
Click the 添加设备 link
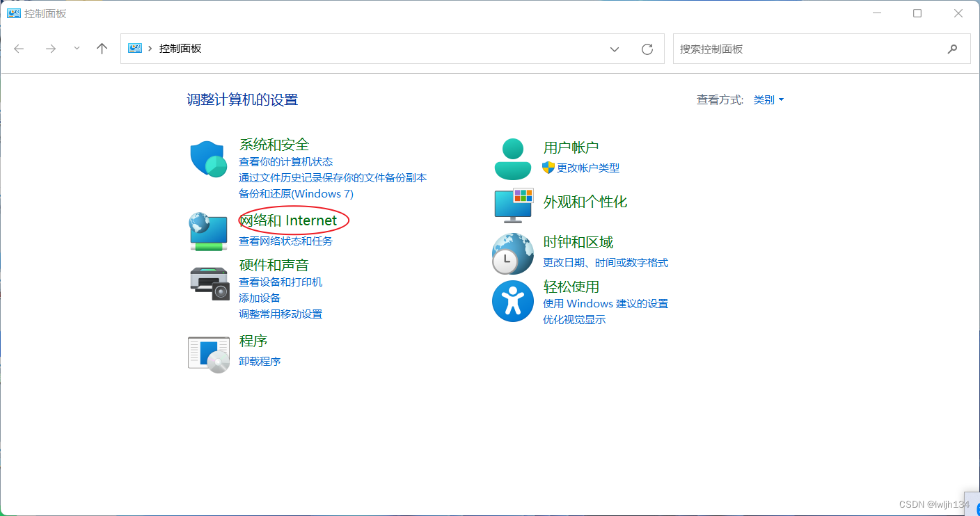coord(260,298)
